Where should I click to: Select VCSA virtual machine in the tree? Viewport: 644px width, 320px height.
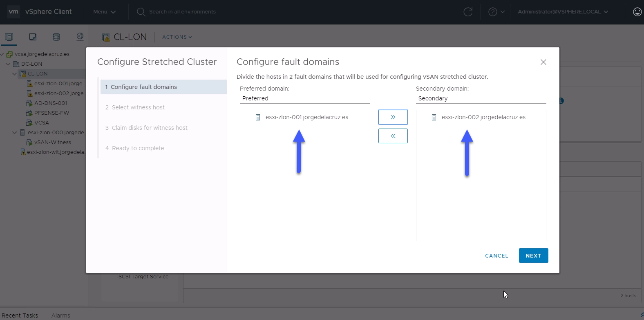[x=42, y=123]
